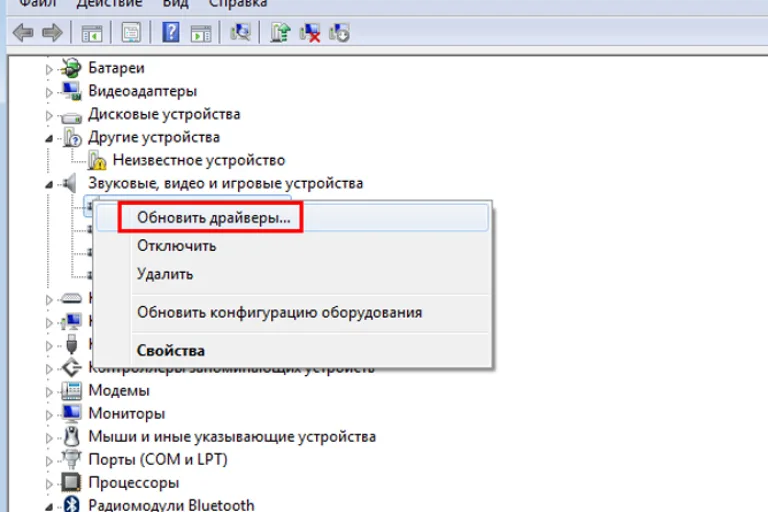The width and height of the screenshot is (768, 512).
Task: Select the Модемы tree label
Action: 119,390
